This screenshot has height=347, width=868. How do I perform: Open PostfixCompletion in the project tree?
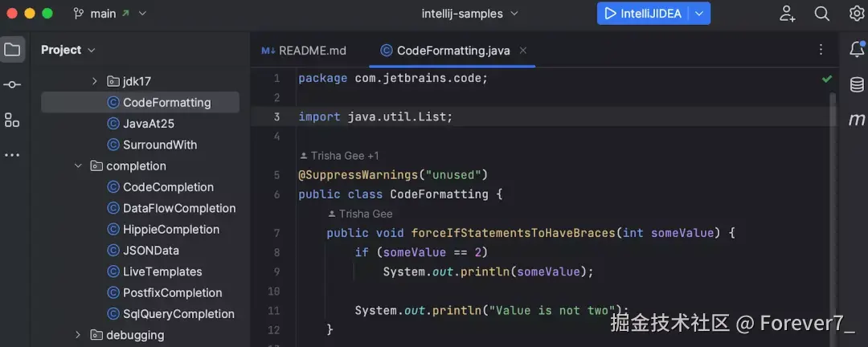point(172,292)
